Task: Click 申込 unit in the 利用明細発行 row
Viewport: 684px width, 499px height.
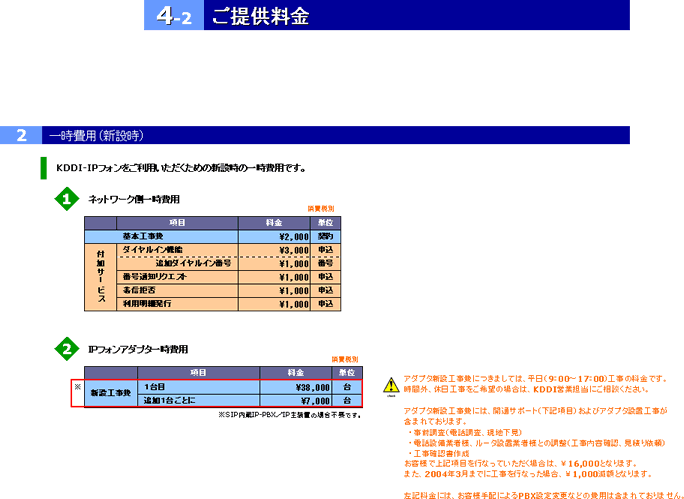Action: coord(325,304)
